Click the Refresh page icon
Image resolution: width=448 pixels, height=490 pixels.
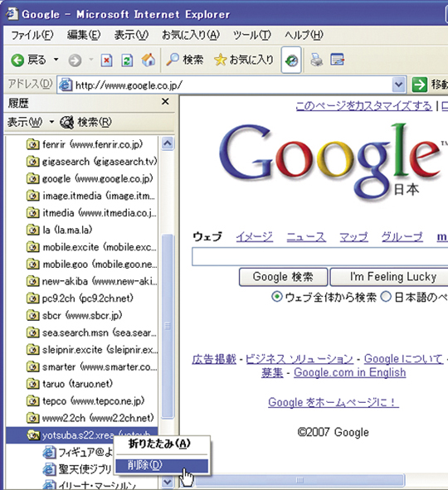coord(127,60)
